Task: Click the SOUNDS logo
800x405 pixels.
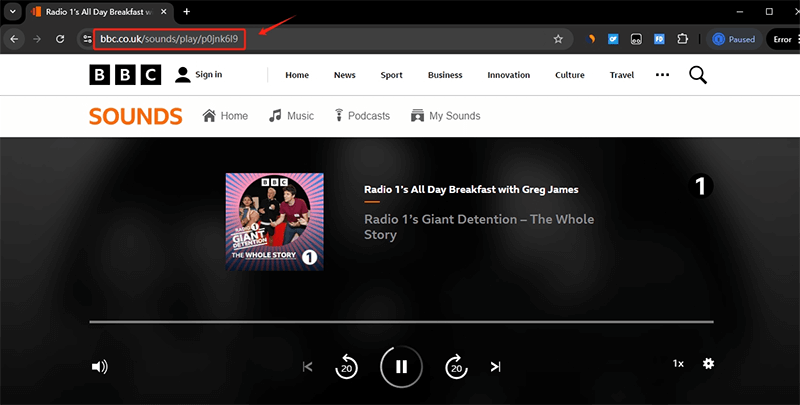Action: point(135,116)
